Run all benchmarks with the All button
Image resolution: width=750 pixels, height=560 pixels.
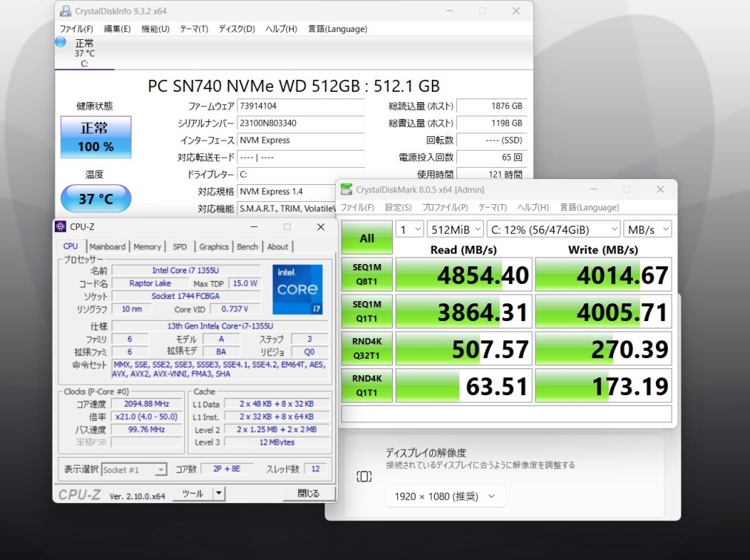coord(367,237)
